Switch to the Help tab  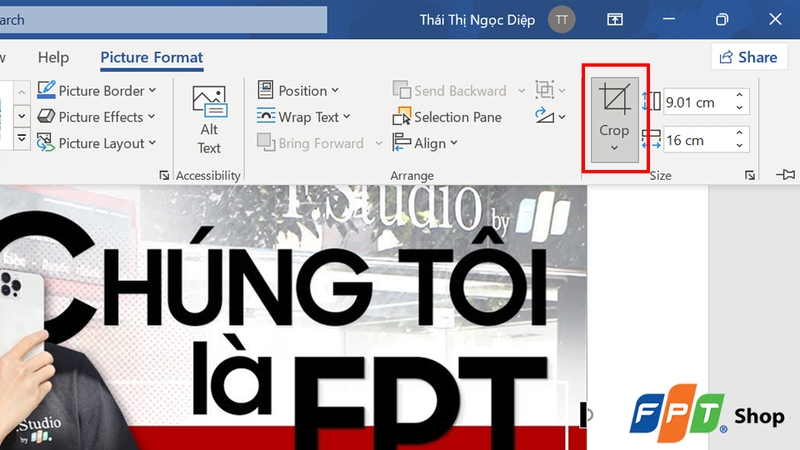(x=54, y=57)
